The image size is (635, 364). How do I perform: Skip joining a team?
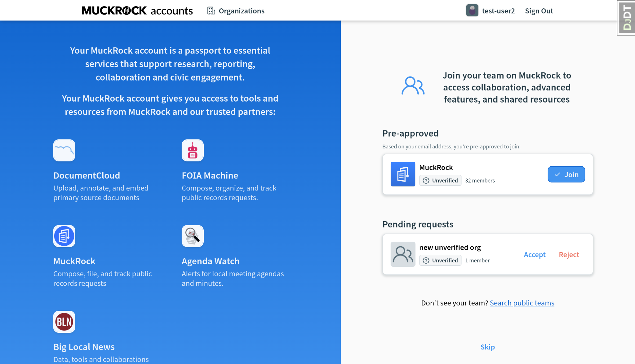[487, 347]
